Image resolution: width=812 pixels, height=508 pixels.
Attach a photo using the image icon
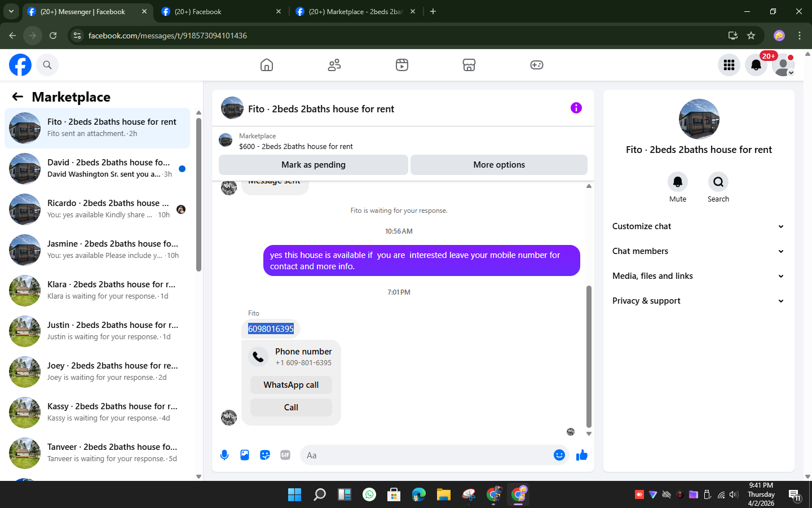245,455
